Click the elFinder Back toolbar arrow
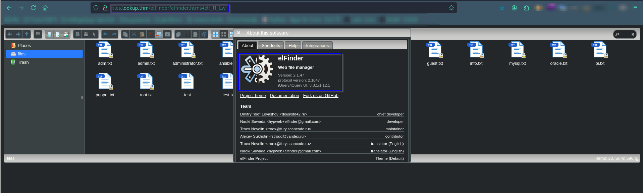644x193 pixels. 10,34
